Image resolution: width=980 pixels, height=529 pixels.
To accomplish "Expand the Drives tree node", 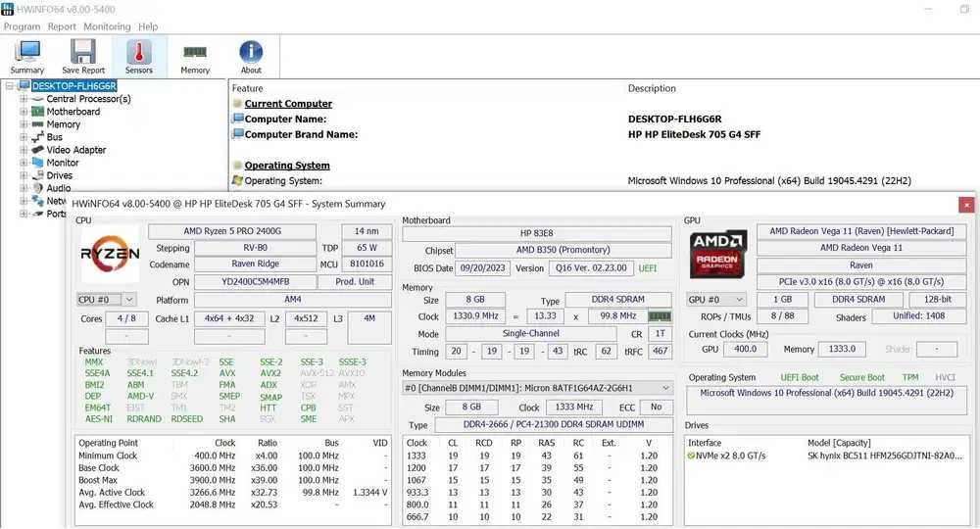I will pos(24,175).
